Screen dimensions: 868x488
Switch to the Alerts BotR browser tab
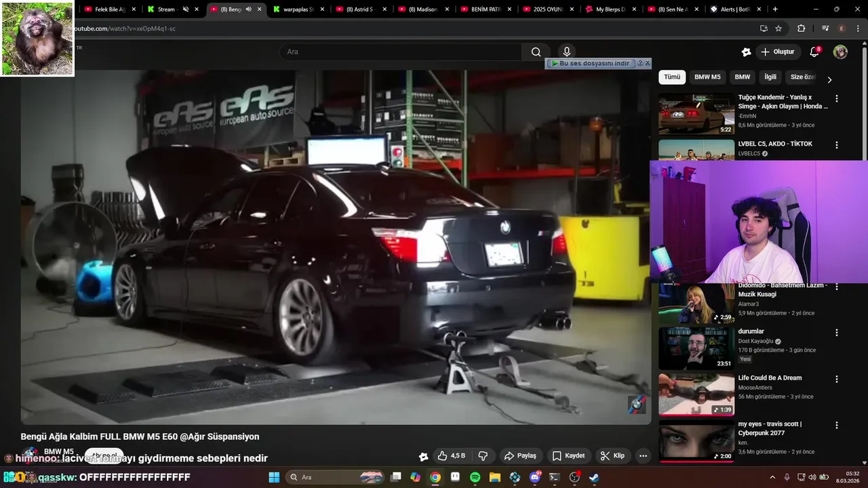(735, 9)
